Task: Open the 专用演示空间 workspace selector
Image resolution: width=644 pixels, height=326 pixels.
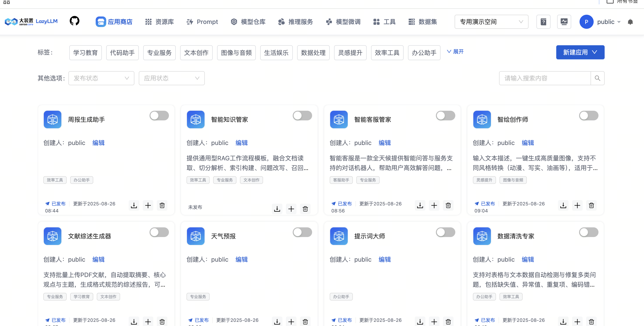Action: pos(491,22)
